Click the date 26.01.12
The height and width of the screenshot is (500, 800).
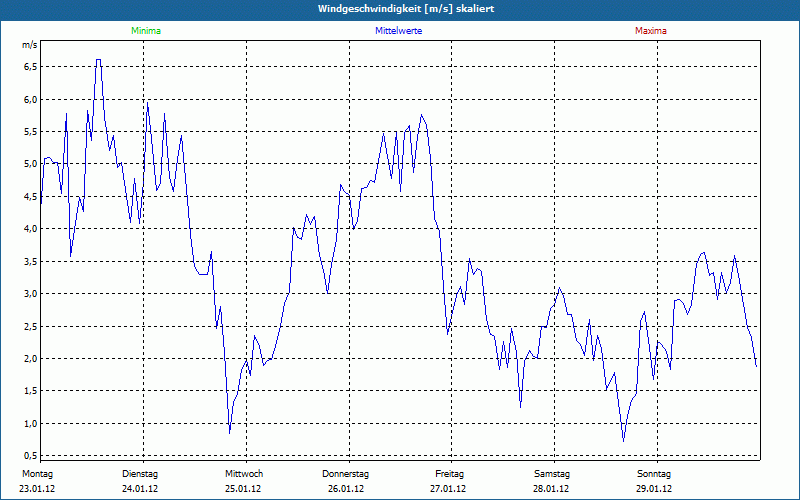point(346,489)
